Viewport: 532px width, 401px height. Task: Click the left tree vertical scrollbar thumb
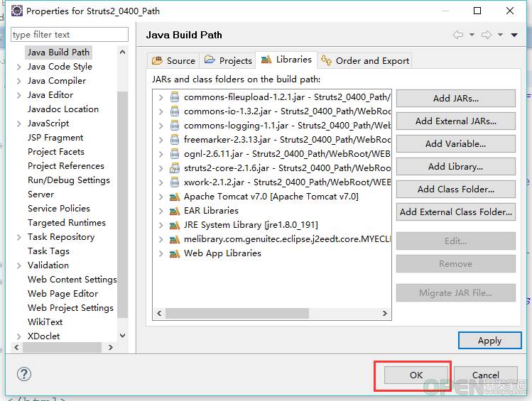(123, 204)
